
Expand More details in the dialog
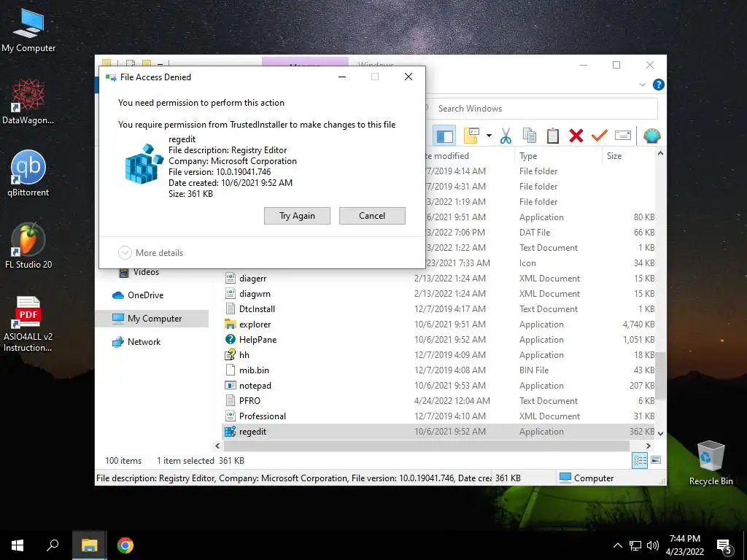pyautogui.click(x=150, y=253)
